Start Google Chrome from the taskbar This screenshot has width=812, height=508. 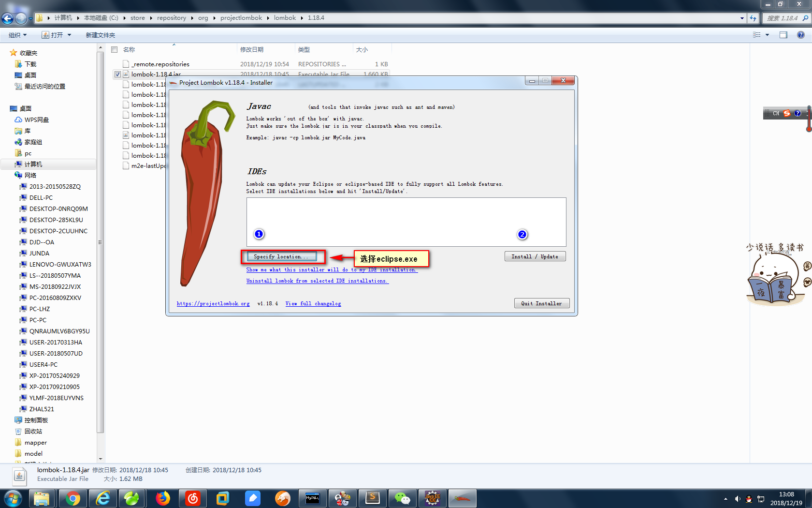[x=72, y=498]
